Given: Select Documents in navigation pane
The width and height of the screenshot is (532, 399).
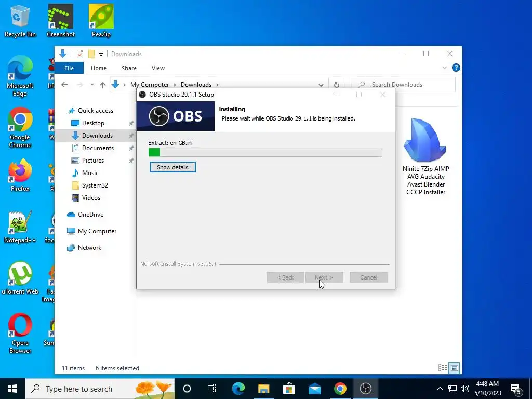Looking at the screenshot, I should click(x=98, y=148).
